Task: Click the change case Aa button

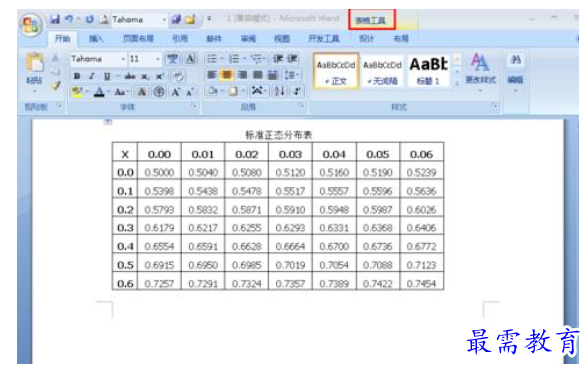Action: click(121, 92)
